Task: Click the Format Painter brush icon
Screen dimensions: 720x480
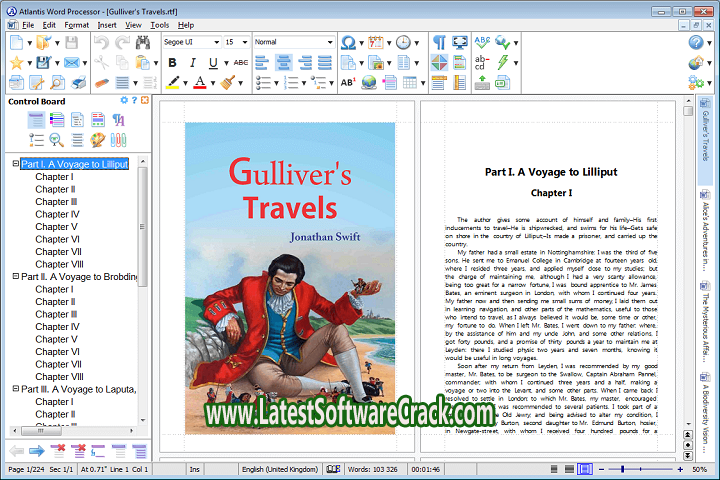Action: tap(228, 82)
